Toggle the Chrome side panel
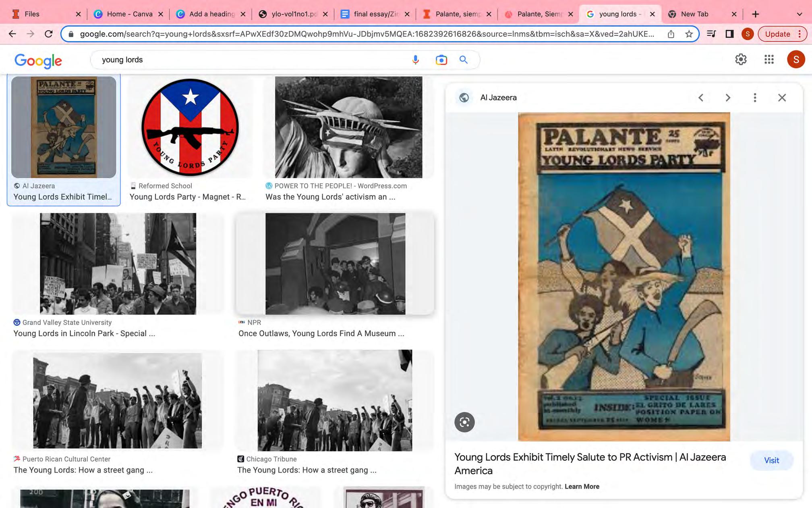Image resolution: width=812 pixels, height=508 pixels. pyautogui.click(x=729, y=34)
